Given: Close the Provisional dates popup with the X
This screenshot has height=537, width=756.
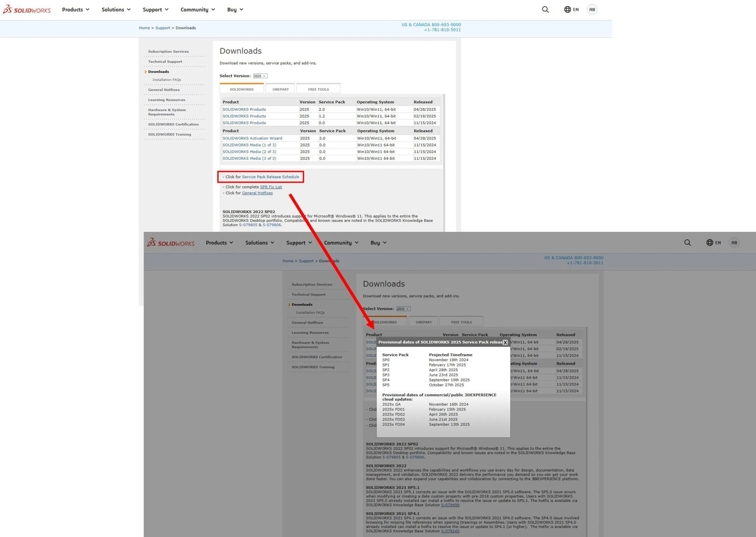Looking at the screenshot, I should tap(505, 343).
